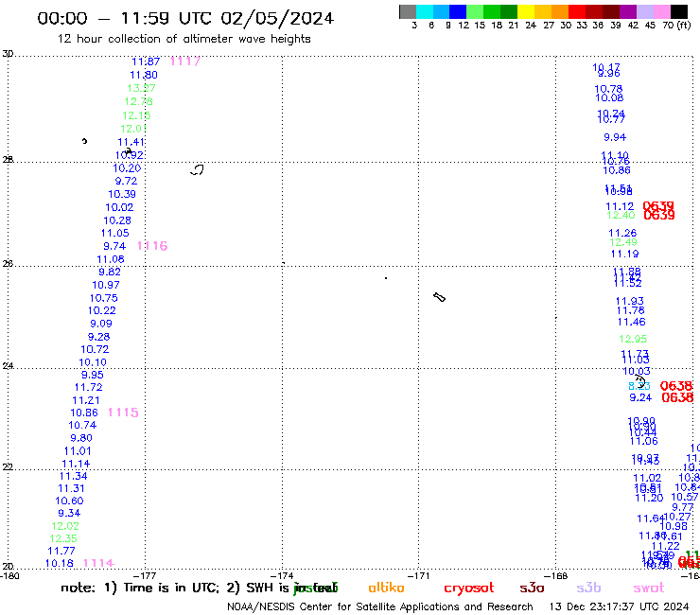The image size is (700, 615).
Task: Click the green wave height value 12.95
Action: [x=633, y=339]
